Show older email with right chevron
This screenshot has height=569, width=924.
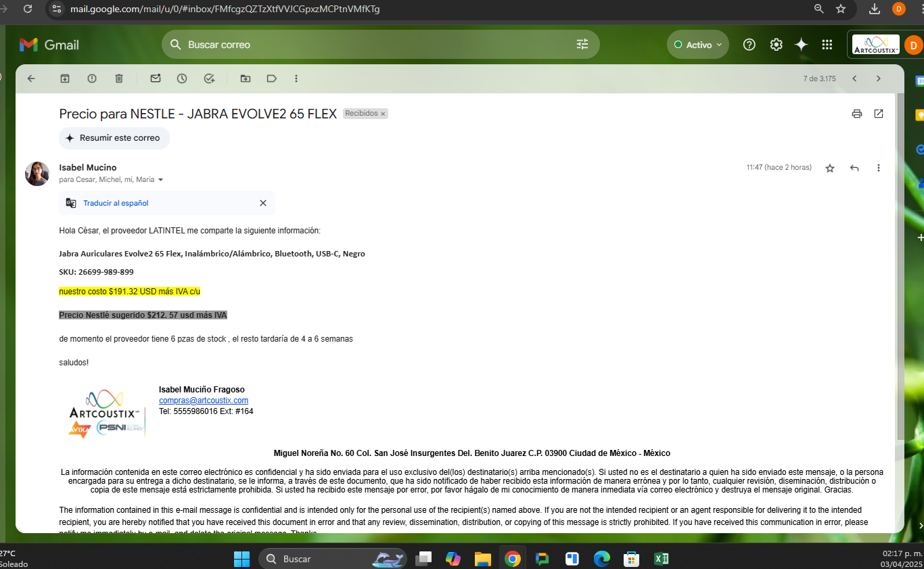[x=879, y=78]
